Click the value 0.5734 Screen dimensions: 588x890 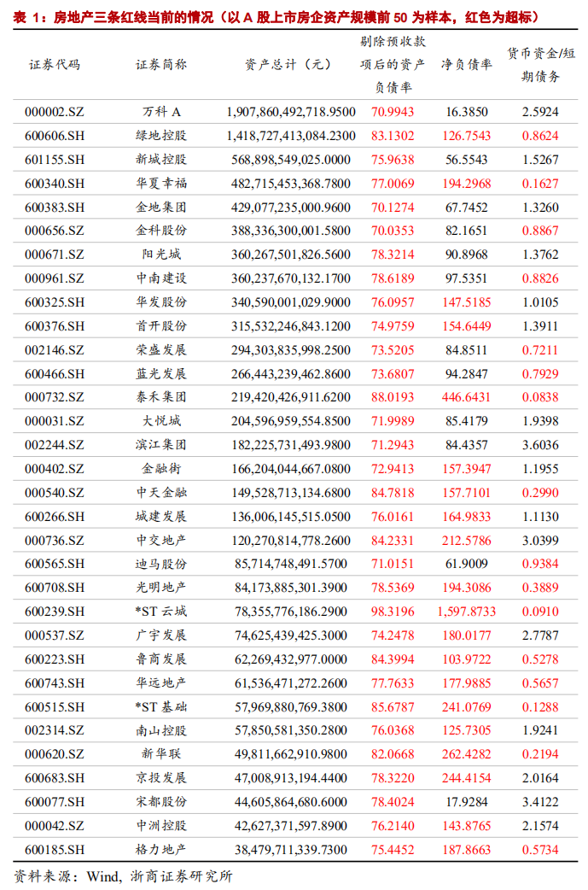540,849
